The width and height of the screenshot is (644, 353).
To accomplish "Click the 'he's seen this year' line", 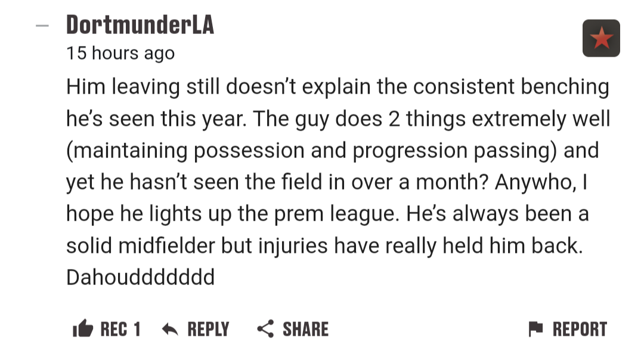I will click(338, 119).
